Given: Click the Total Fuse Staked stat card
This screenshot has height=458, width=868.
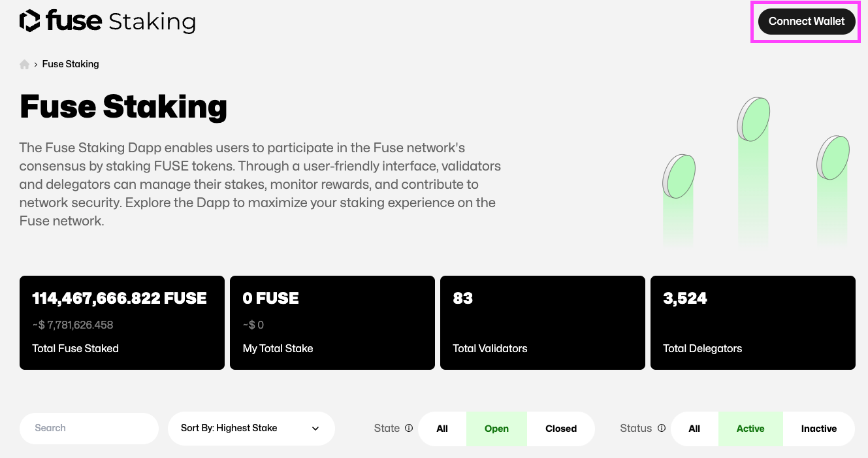Looking at the screenshot, I should pos(121,322).
